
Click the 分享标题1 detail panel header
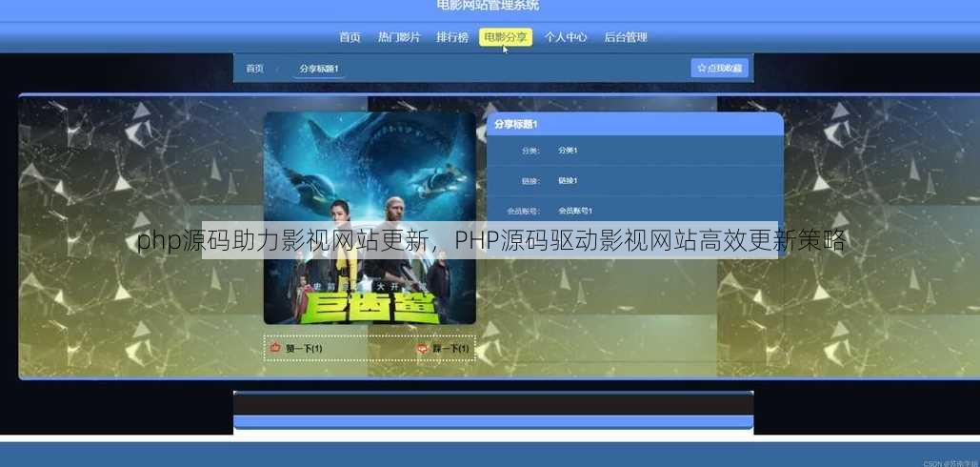coord(635,124)
